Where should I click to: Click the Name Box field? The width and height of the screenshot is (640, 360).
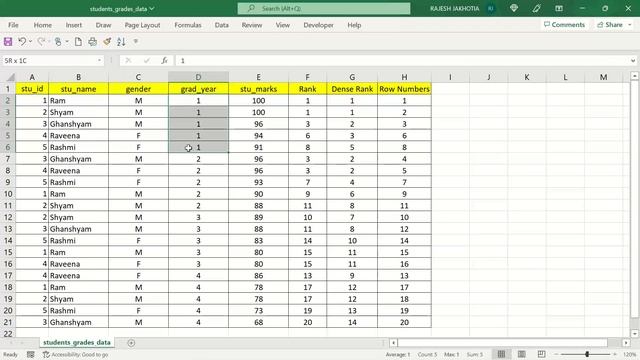[49, 60]
